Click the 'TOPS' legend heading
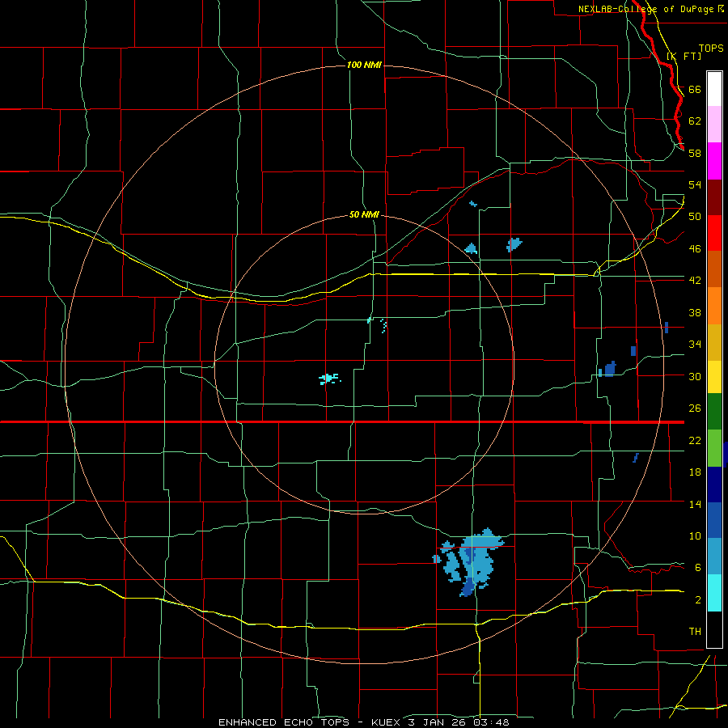The image size is (728, 728). tap(711, 49)
